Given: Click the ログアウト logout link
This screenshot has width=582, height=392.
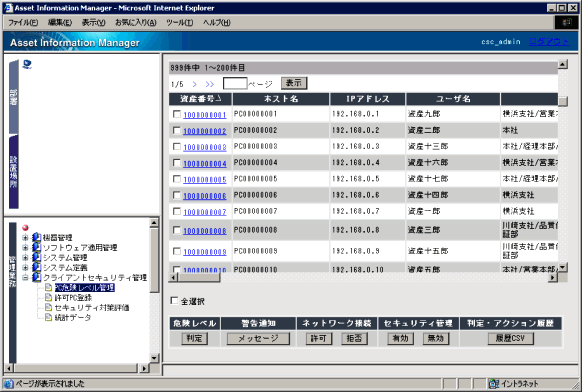Looking at the screenshot, I should click(x=549, y=42).
